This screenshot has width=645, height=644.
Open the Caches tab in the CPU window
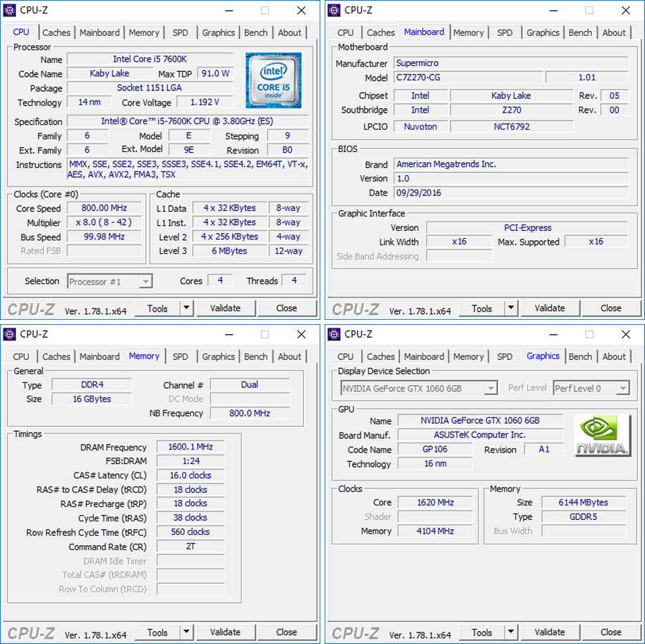57,32
